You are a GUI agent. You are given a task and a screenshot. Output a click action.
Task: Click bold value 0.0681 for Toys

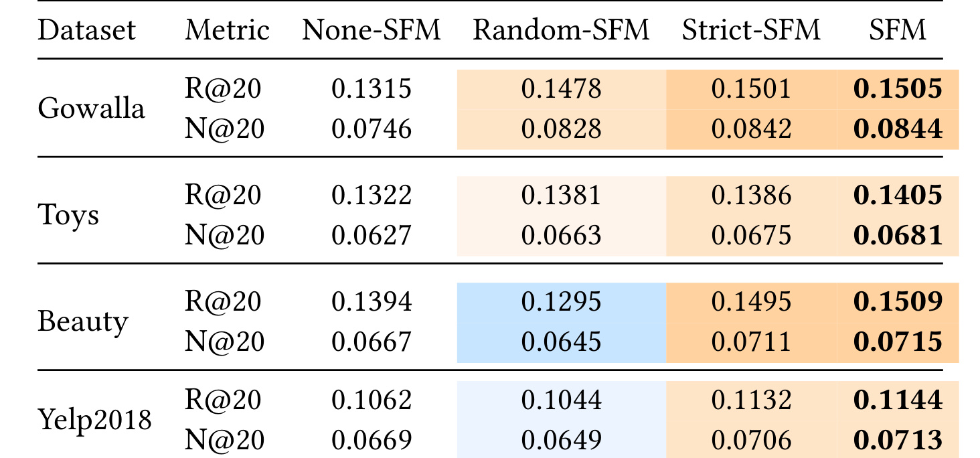tap(897, 236)
